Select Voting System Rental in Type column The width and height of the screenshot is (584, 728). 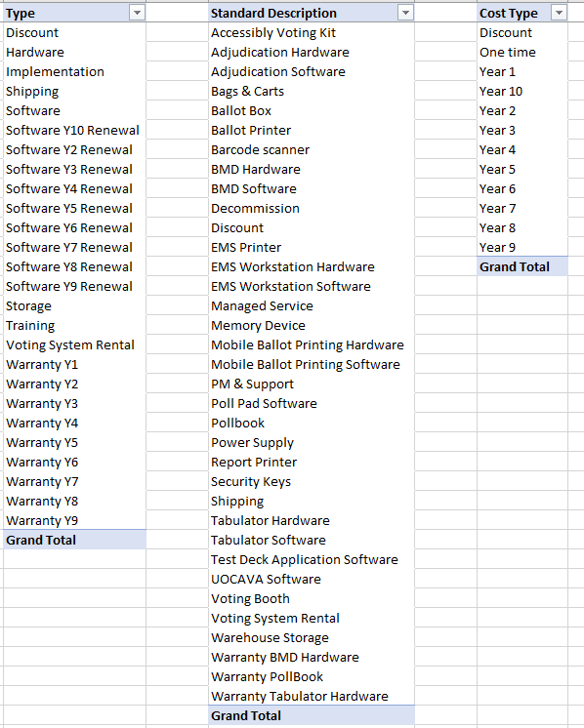click(74, 344)
